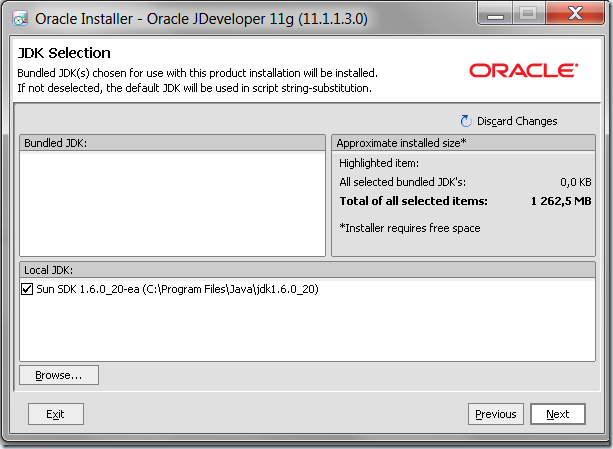Click the Discard Changes refresh icon

click(466, 121)
